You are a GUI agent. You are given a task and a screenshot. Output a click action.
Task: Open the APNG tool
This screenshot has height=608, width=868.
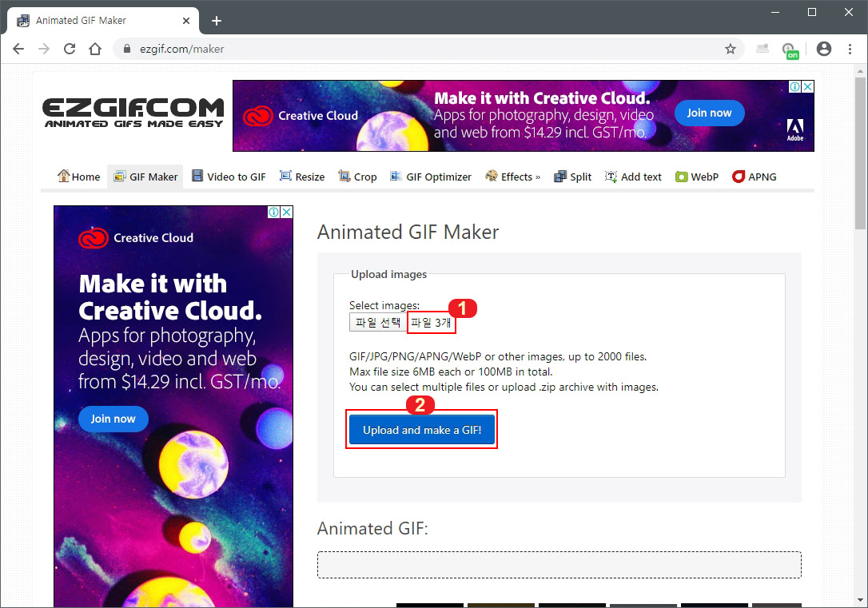pyautogui.click(x=755, y=177)
